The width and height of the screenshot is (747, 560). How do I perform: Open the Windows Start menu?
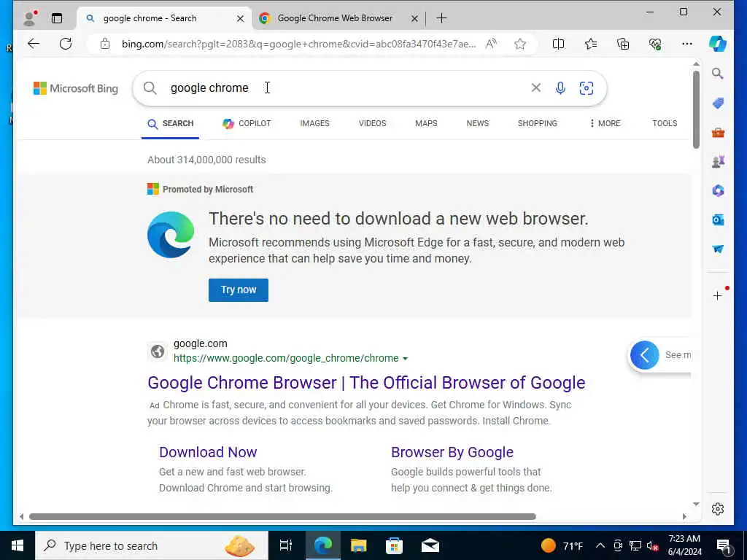(x=18, y=545)
